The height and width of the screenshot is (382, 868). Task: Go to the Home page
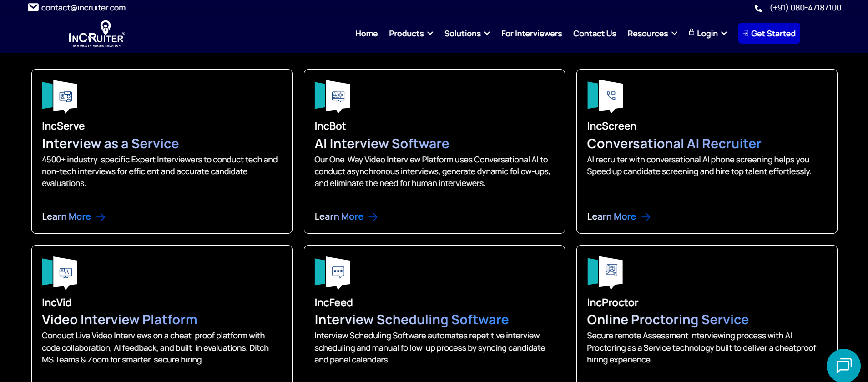click(x=366, y=34)
